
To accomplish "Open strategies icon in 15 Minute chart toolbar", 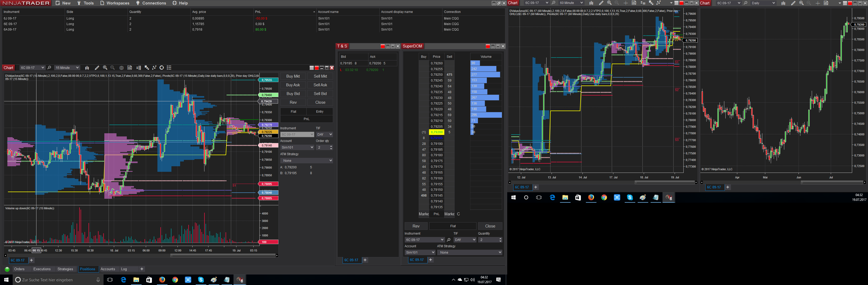I will click(154, 68).
